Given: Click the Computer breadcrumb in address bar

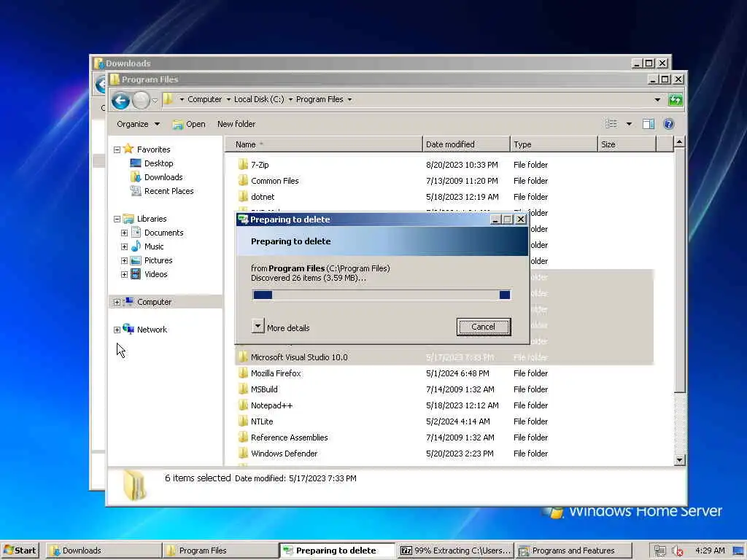Looking at the screenshot, I should click(x=204, y=99).
